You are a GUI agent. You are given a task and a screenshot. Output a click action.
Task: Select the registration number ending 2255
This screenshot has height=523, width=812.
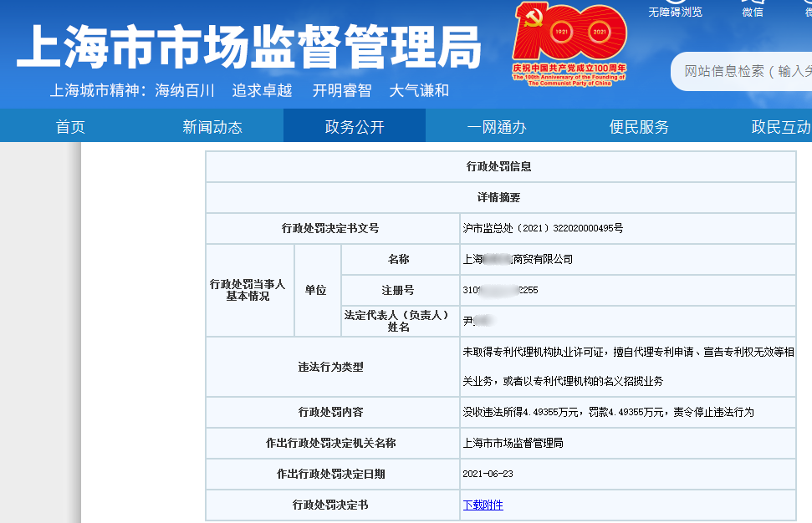tap(500, 290)
